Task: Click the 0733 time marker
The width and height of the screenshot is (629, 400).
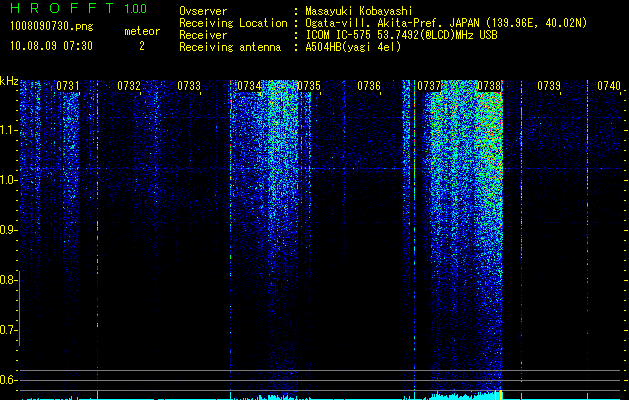Action: click(189, 86)
